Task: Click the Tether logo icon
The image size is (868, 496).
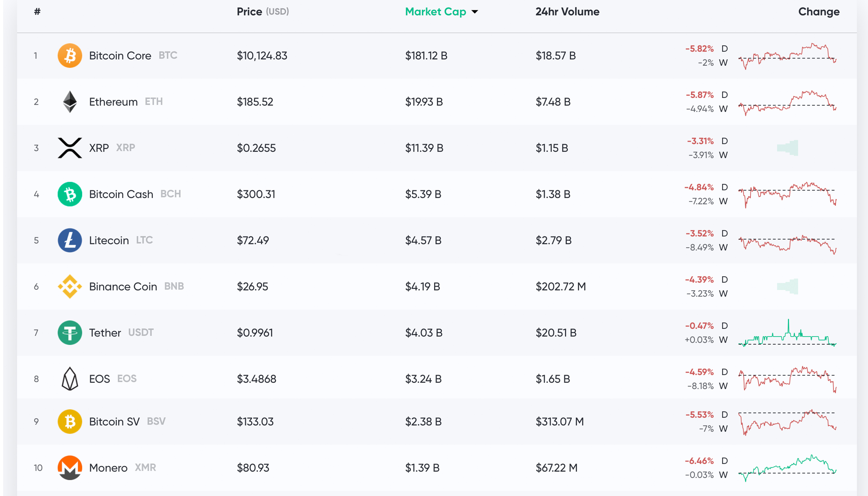Action: (x=70, y=333)
